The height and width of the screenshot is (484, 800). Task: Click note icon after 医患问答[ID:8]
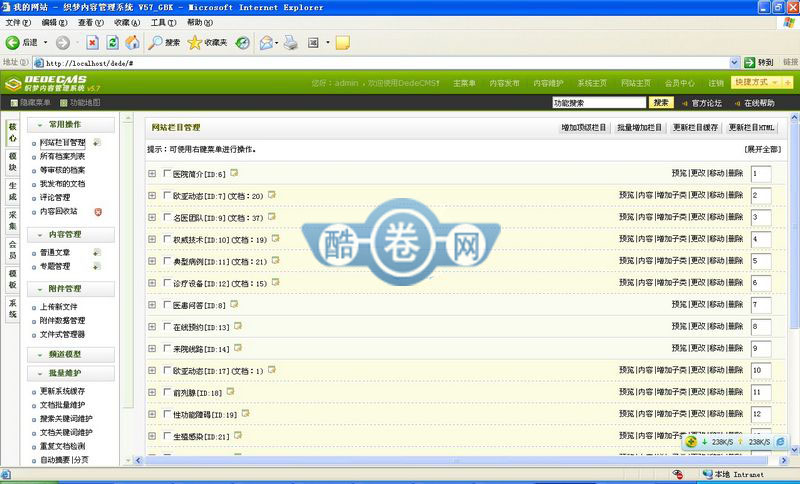pos(234,304)
